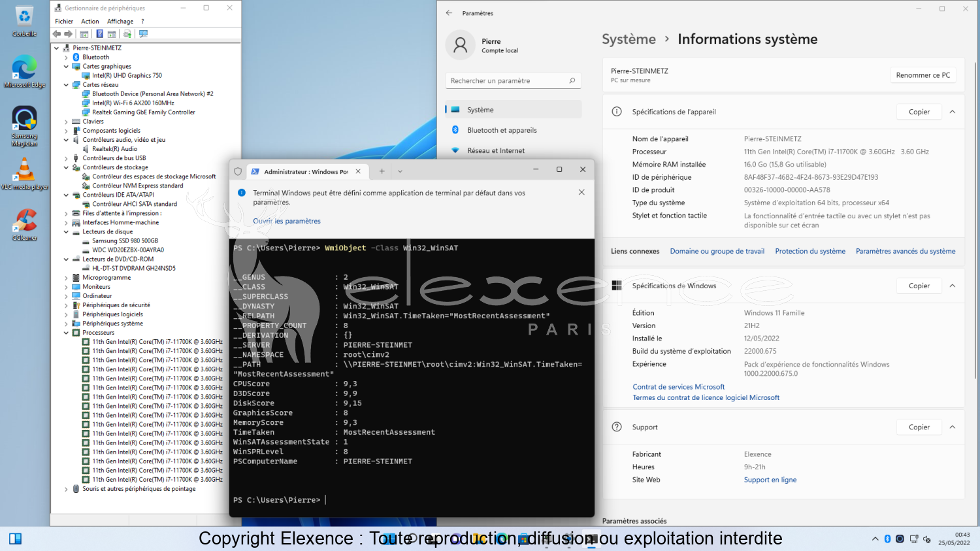Open the Fichier menu in Device Manager

[64, 22]
